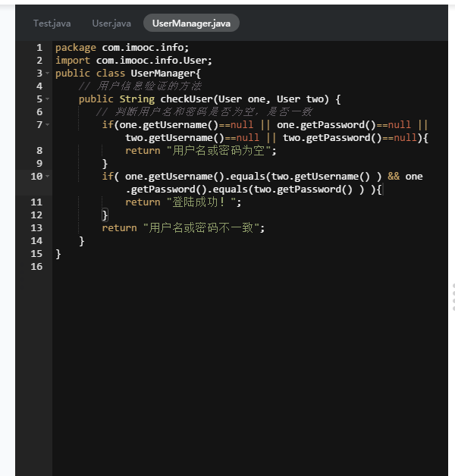Click line number 8 in the gutter

[39, 151]
